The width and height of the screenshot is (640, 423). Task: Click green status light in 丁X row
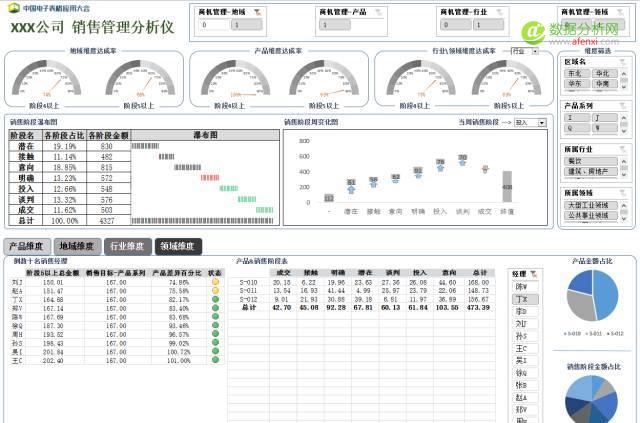[215, 299]
